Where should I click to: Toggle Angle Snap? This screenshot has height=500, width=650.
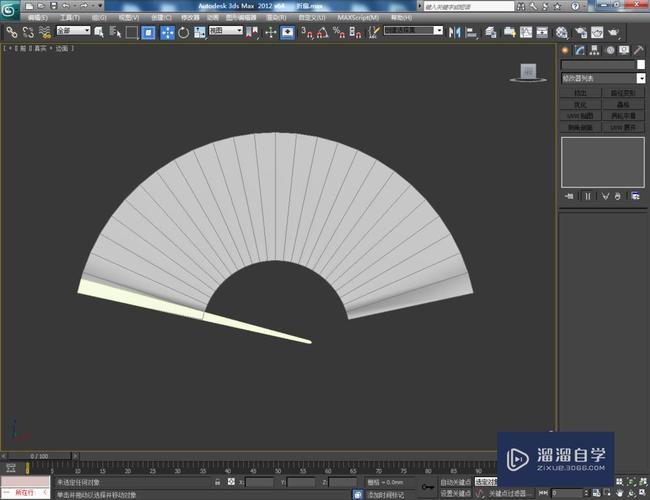tap(323, 32)
